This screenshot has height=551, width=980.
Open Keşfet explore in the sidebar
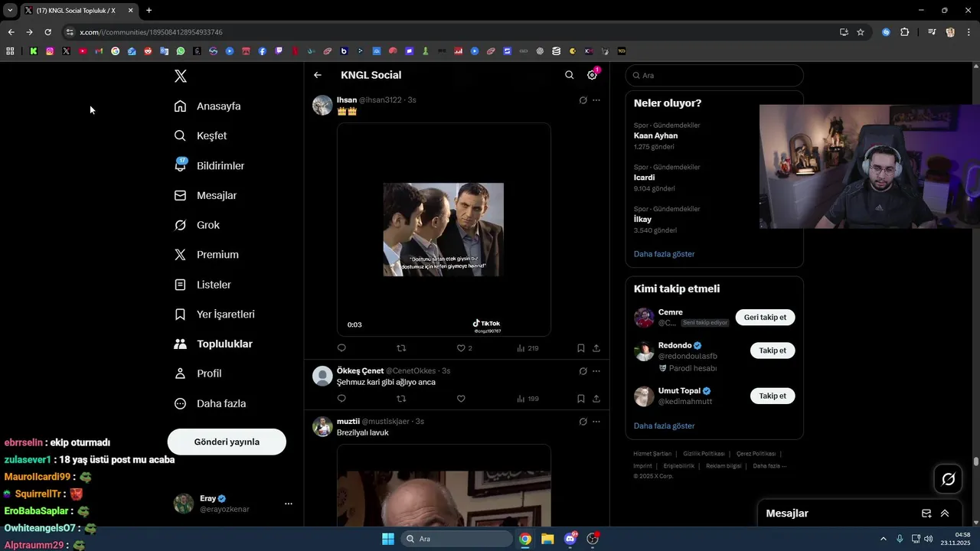[x=201, y=135]
